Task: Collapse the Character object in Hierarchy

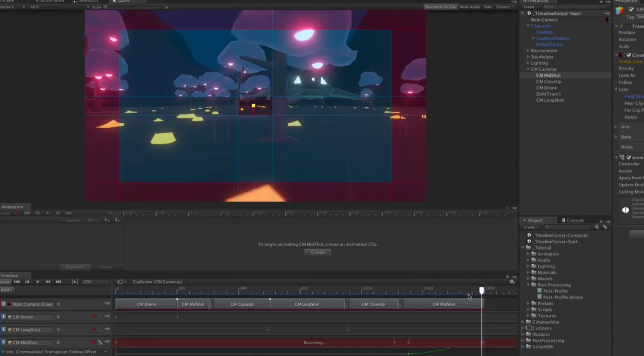Action: point(528,26)
